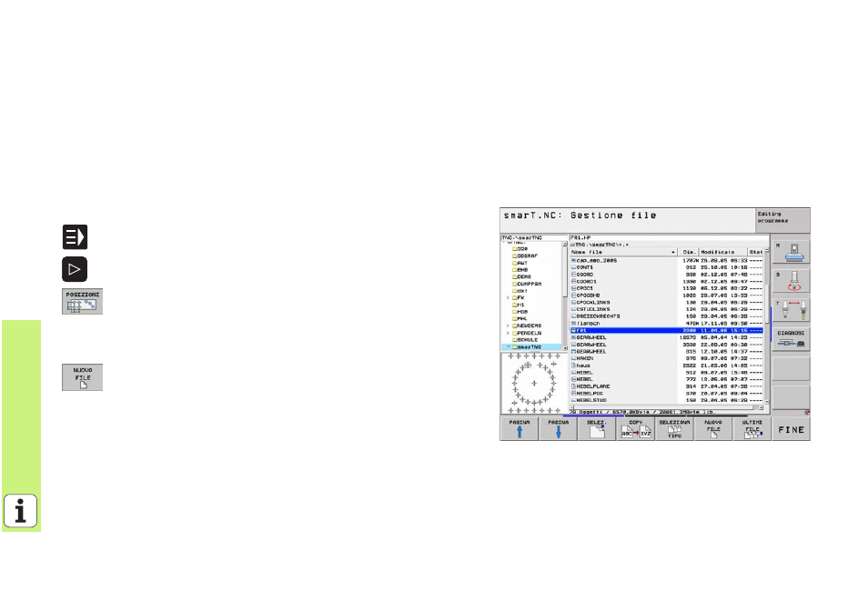Screen dimensions: 868x611
Task: Open the Nome file column dropdown
Action: tap(673, 251)
